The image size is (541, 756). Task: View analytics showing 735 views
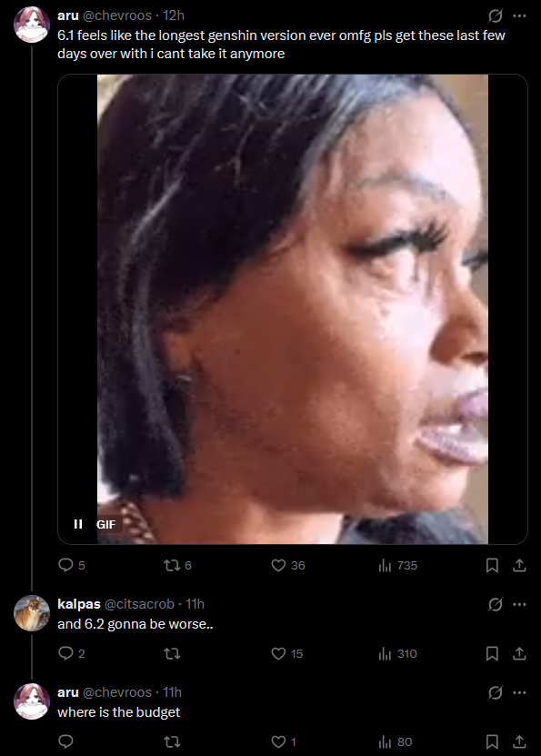385,565
